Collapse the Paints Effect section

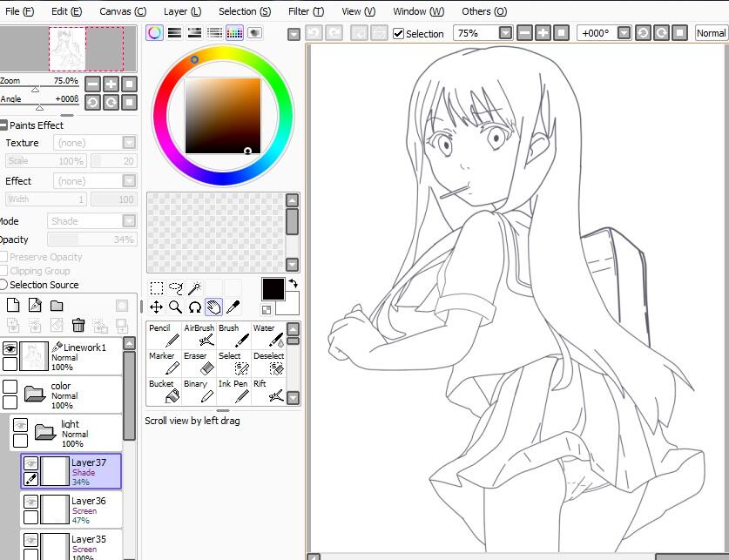[3, 125]
